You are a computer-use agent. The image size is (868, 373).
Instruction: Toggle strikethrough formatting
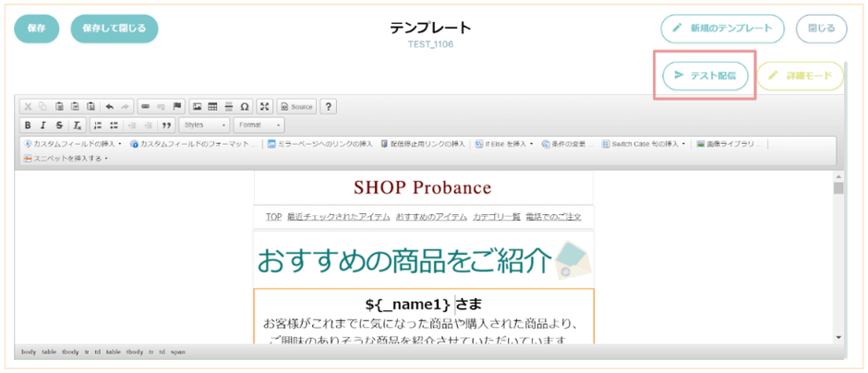point(59,125)
